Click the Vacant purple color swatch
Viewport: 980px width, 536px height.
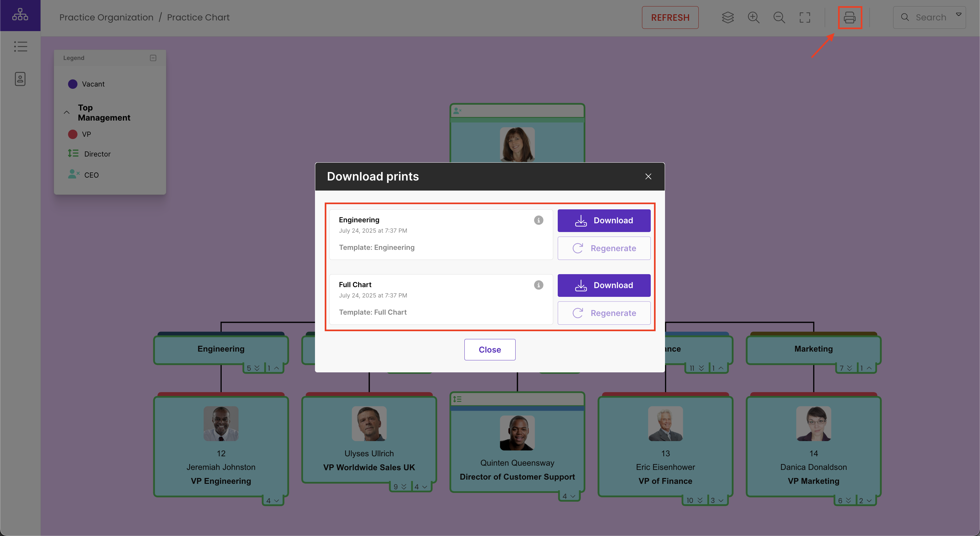pyautogui.click(x=72, y=84)
